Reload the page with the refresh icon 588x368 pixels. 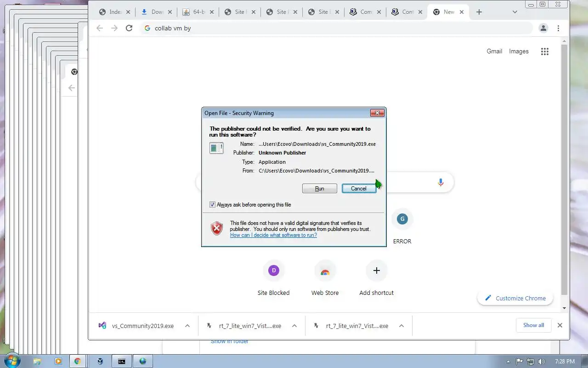[x=129, y=28]
